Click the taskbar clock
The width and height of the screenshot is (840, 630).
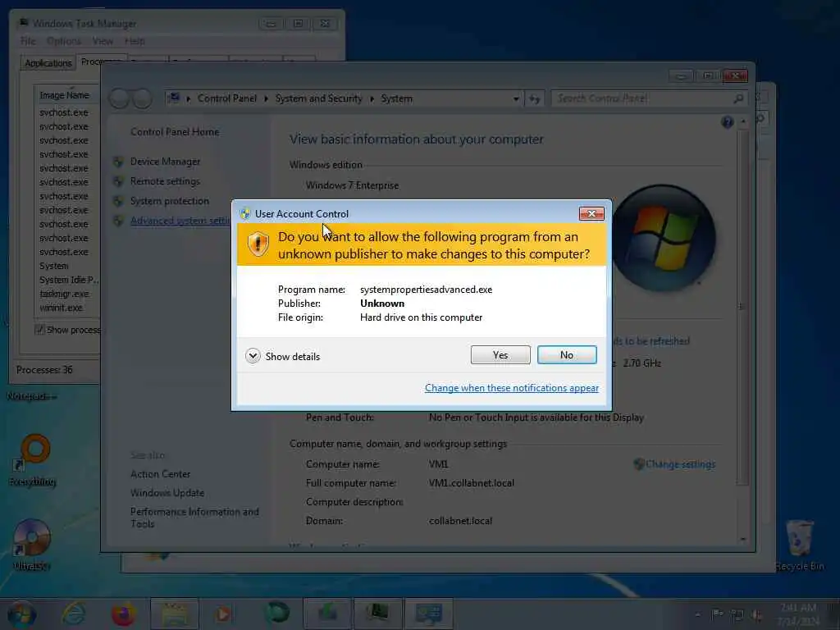(x=798, y=614)
